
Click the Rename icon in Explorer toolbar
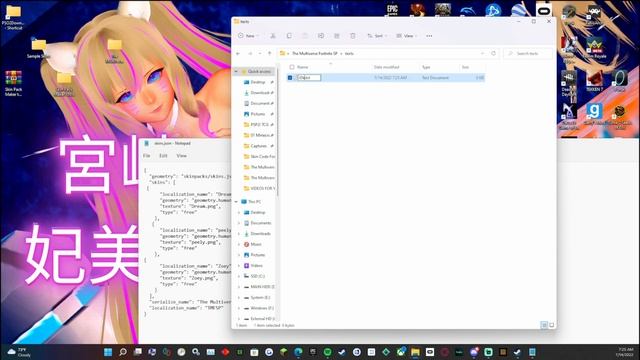[x=321, y=36]
